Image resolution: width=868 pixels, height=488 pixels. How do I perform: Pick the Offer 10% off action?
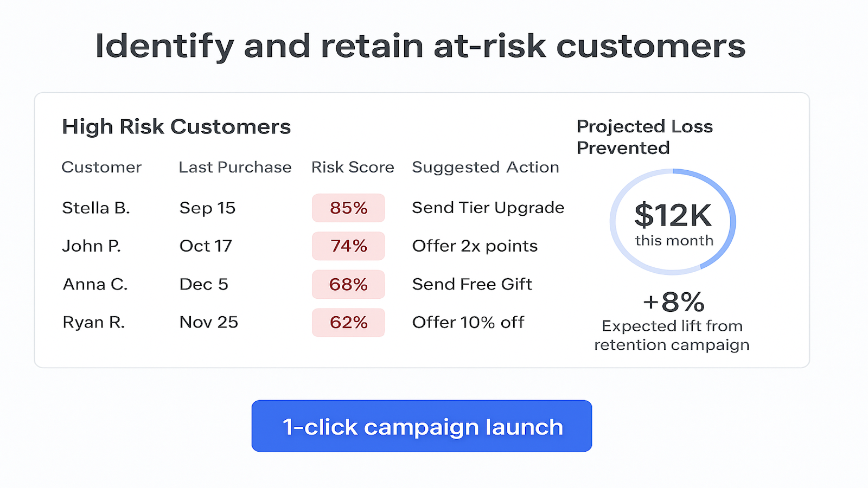468,323
